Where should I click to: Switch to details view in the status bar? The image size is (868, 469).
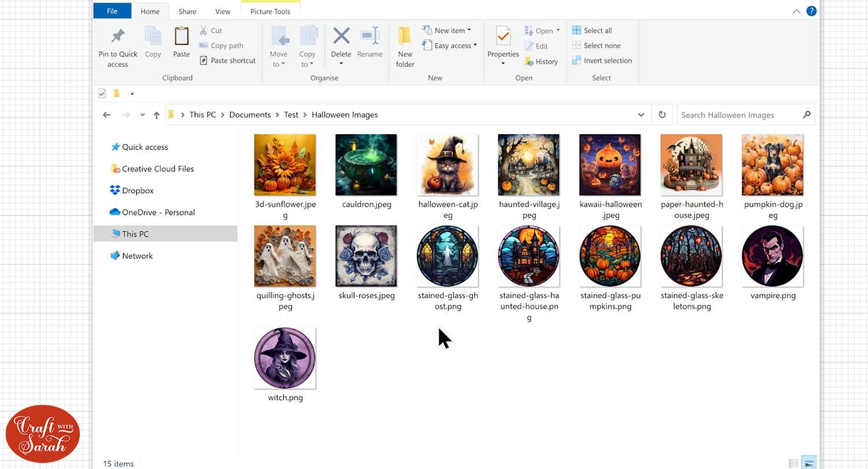[793, 463]
